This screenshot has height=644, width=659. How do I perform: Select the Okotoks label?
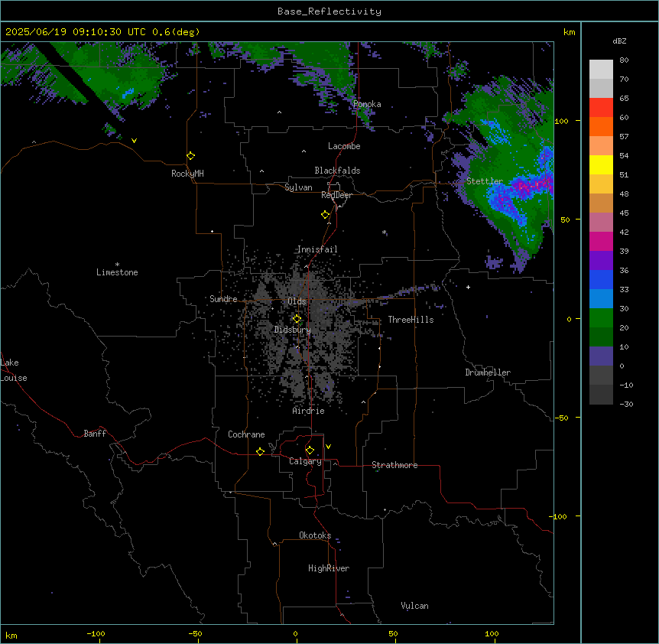coord(315,535)
